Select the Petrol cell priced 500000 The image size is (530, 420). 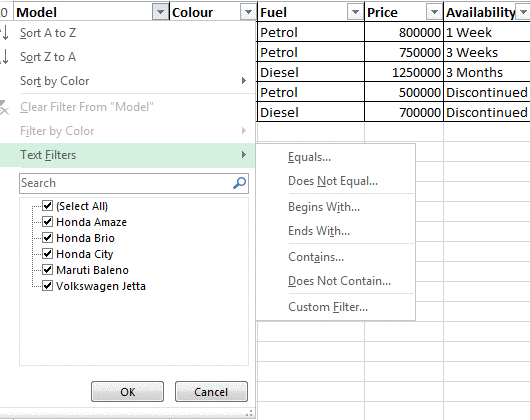[311, 92]
